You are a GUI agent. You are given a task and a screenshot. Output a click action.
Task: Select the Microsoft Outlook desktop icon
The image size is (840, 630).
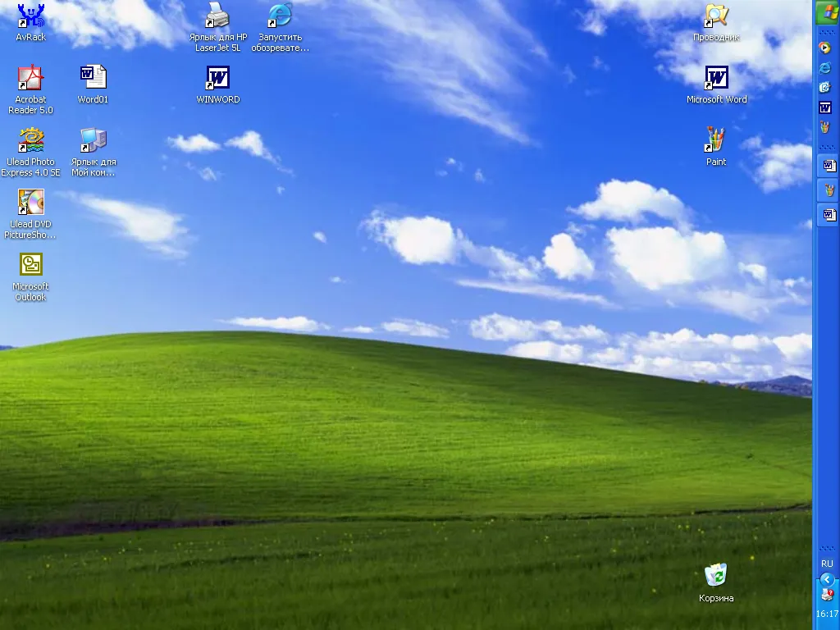pyautogui.click(x=30, y=276)
